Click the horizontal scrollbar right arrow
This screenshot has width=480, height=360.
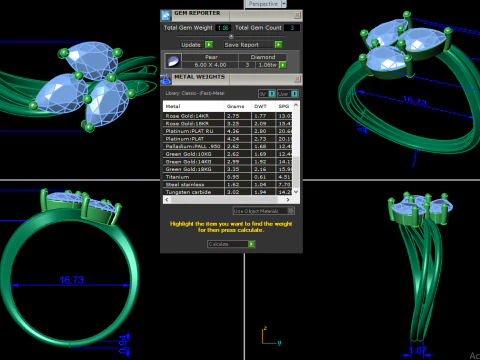point(288,200)
